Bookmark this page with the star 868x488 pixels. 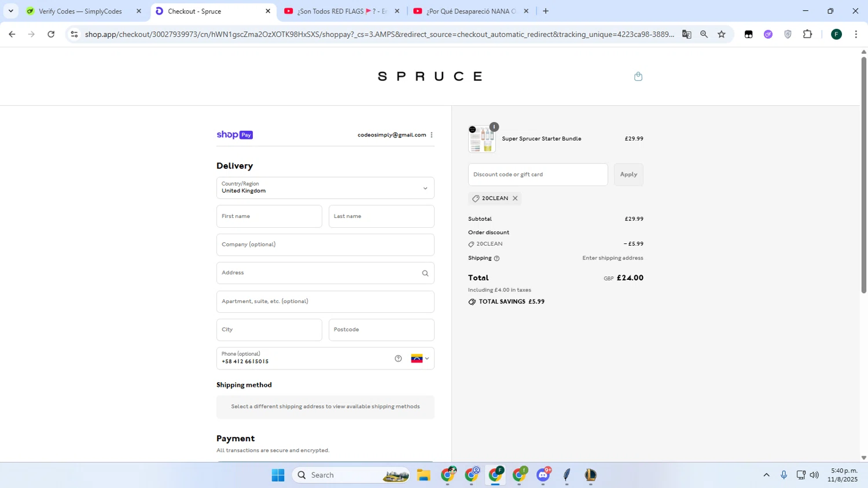pyautogui.click(x=722, y=34)
